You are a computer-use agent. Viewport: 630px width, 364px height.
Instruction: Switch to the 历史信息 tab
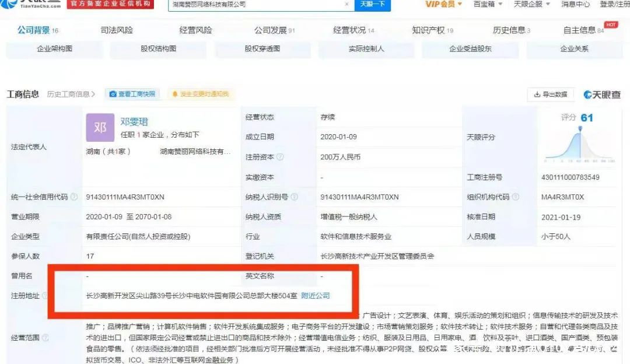[511, 30]
